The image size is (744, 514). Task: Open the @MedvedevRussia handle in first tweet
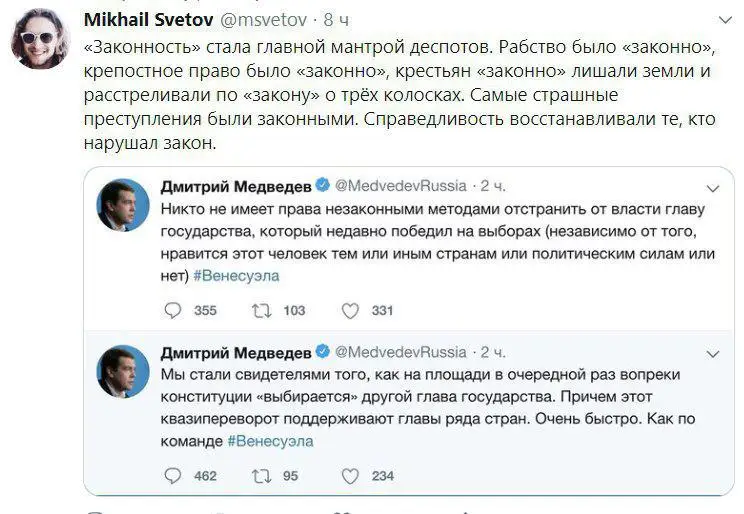(401, 186)
